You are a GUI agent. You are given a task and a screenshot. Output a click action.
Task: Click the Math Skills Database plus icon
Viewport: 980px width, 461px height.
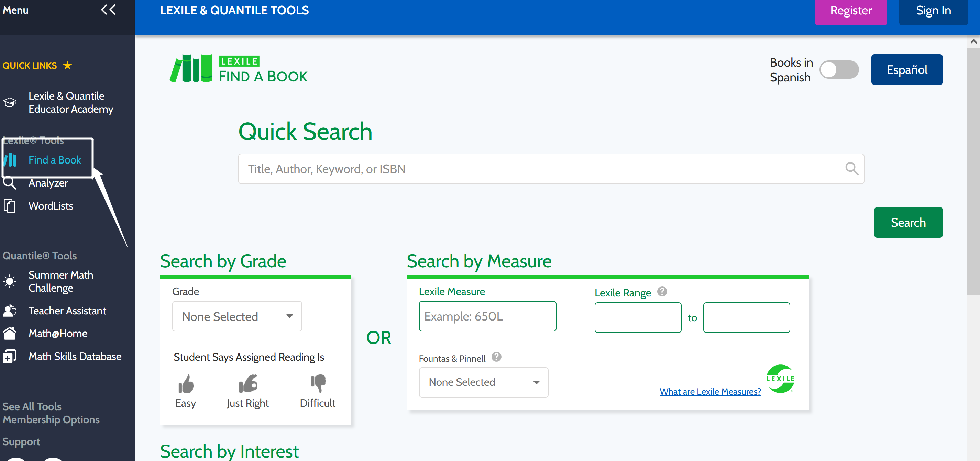10,356
